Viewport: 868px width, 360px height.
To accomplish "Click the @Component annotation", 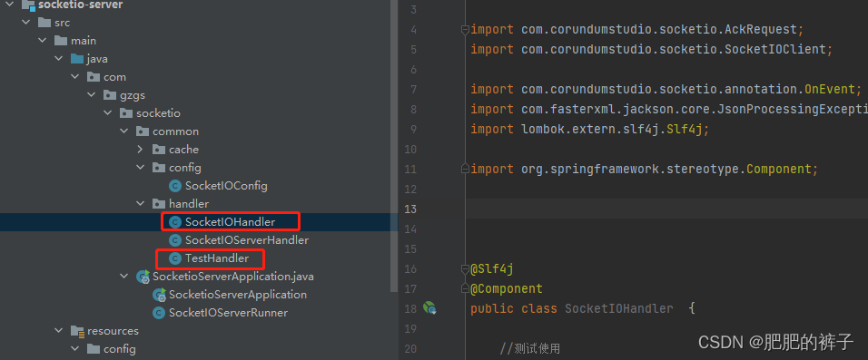I will (x=507, y=288).
